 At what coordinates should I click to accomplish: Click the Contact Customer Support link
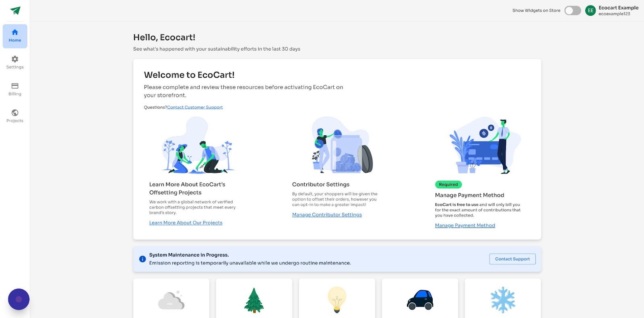point(195,107)
